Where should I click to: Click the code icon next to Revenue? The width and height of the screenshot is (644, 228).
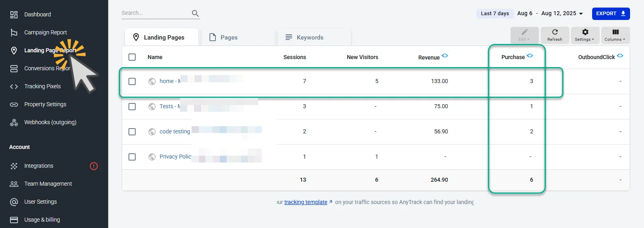[445, 56]
